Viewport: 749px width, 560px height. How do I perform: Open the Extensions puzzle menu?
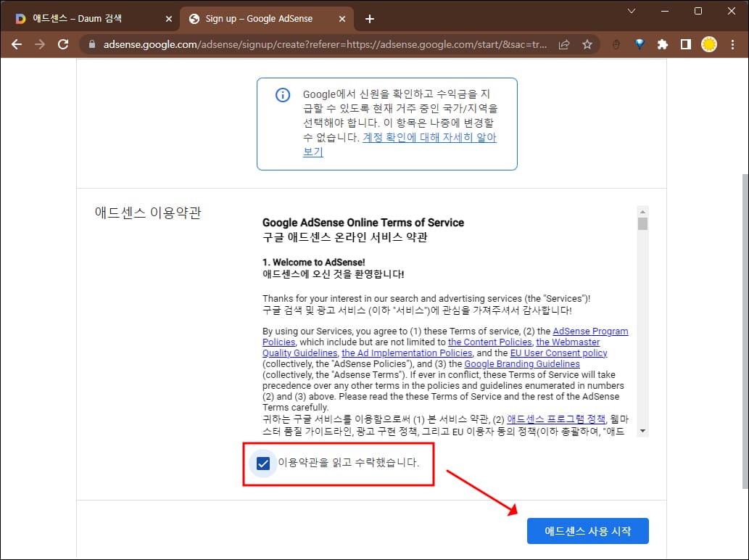pos(663,44)
